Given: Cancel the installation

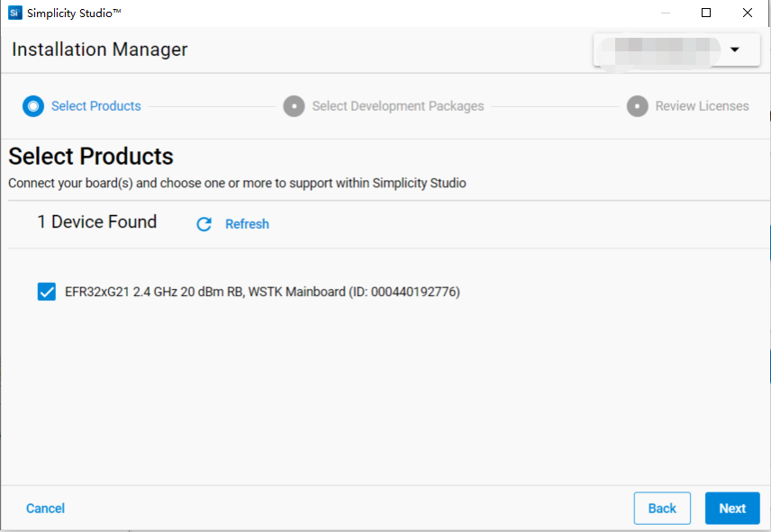Looking at the screenshot, I should click(x=45, y=509).
